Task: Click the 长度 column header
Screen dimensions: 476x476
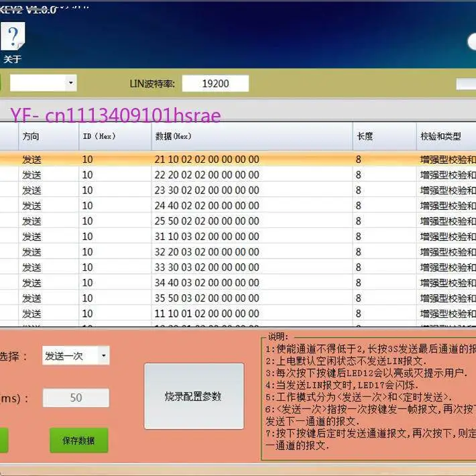Action: pyautogui.click(x=384, y=136)
